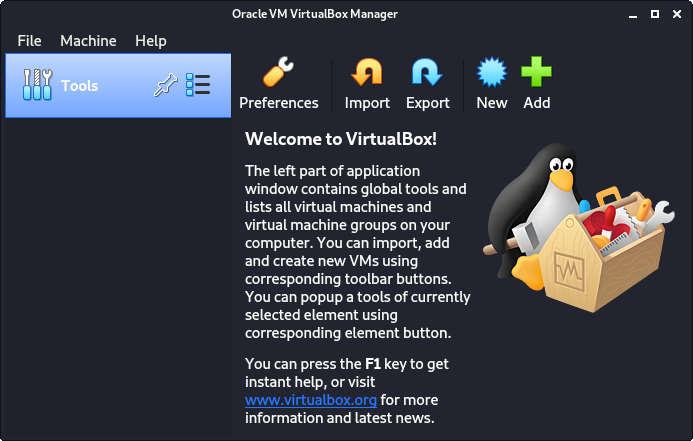Open the File menu
Screen dimensions: 693x441
(29, 41)
